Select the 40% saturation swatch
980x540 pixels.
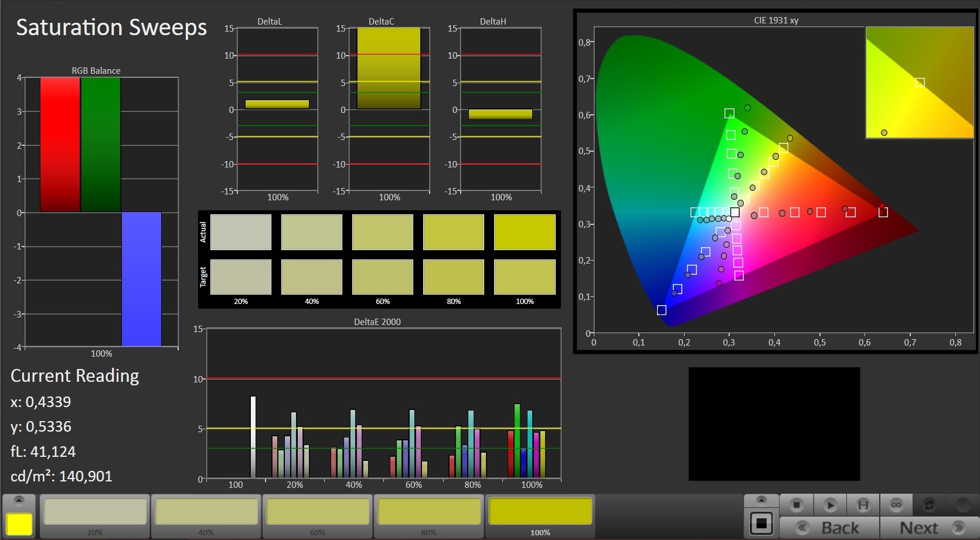pyautogui.click(x=206, y=512)
